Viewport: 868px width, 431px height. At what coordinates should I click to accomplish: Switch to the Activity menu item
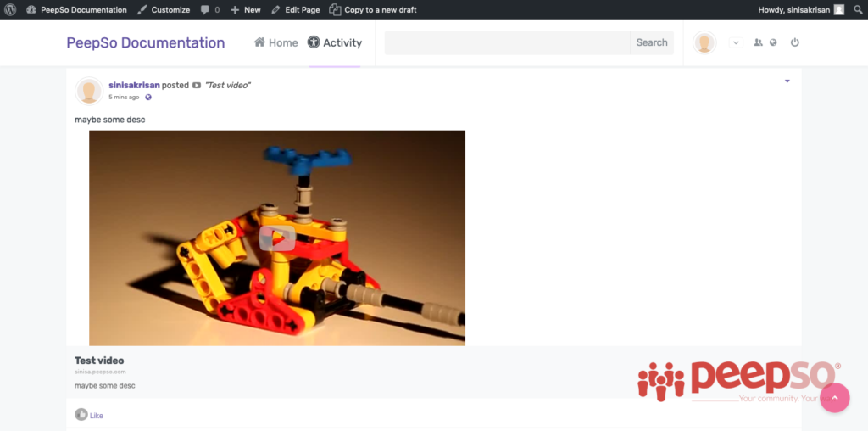click(335, 42)
